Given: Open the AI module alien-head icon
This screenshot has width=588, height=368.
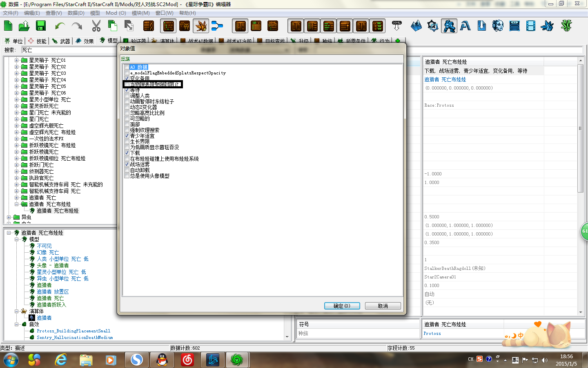Looking at the screenshot, I should click(498, 26).
